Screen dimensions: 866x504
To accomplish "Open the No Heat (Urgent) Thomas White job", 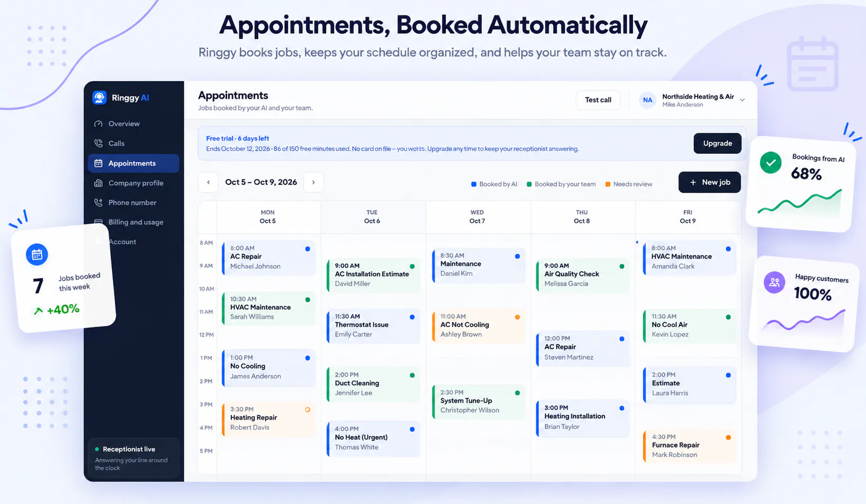I will tap(373, 438).
